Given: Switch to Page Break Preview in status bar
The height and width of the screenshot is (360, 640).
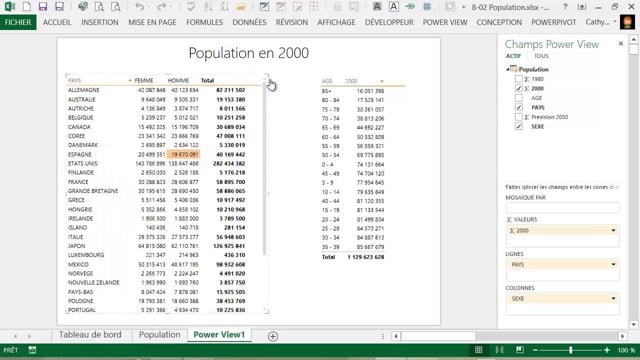Looking at the screenshot, I should pos(520,350).
